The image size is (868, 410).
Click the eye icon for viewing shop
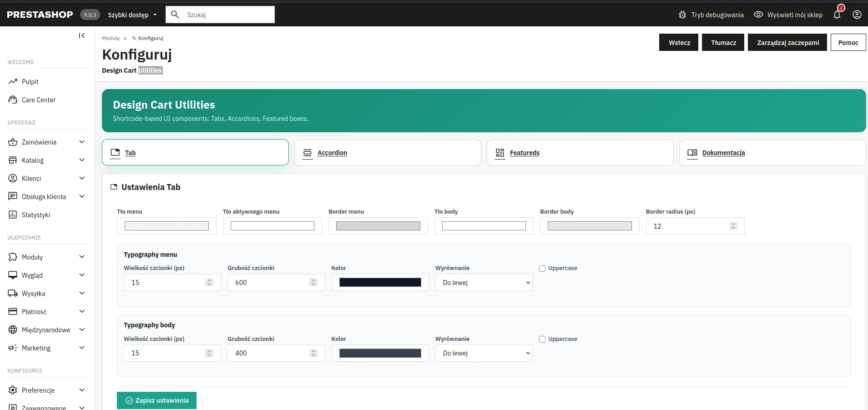(x=758, y=15)
